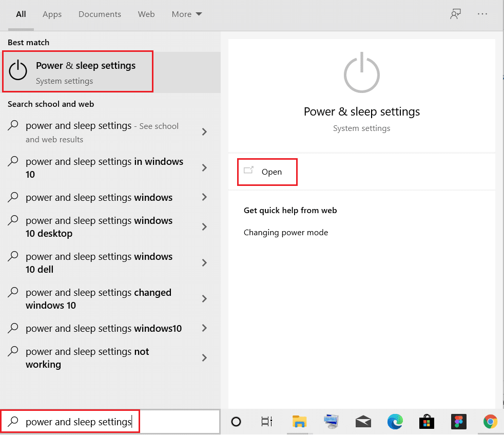The width and height of the screenshot is (504, 435).
Task: Launch Figma from the taskbar
Action: [458, 422]
